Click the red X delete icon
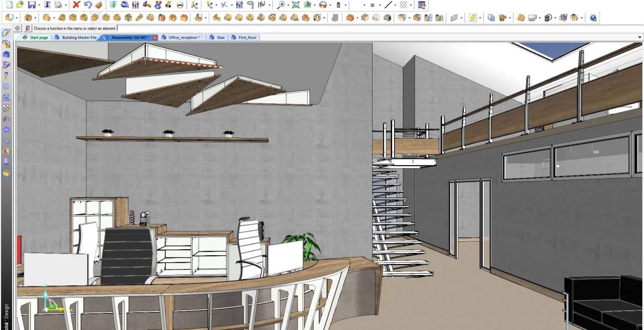This screenshot has height=330, width=644. 77,5
